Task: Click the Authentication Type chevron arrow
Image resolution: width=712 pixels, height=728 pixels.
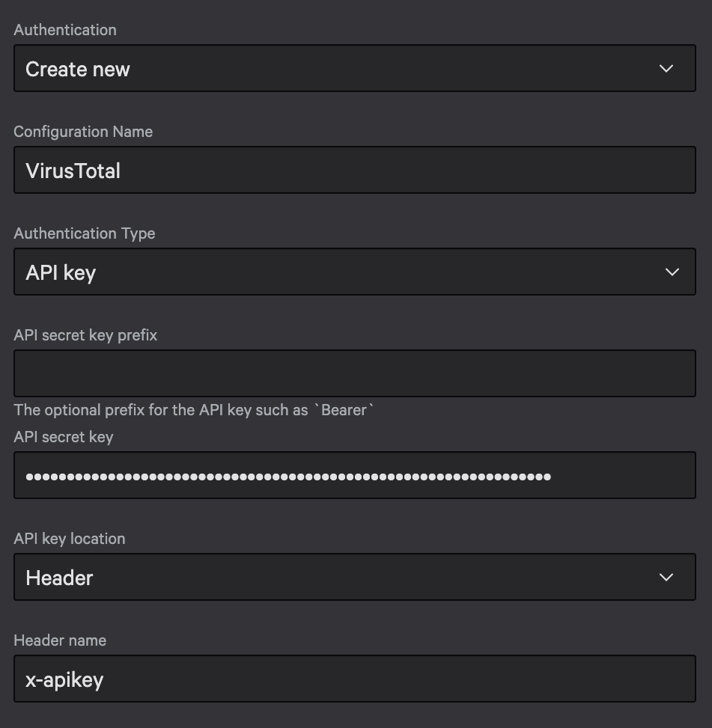Action: pyautogui.click(x=672, y=272)
